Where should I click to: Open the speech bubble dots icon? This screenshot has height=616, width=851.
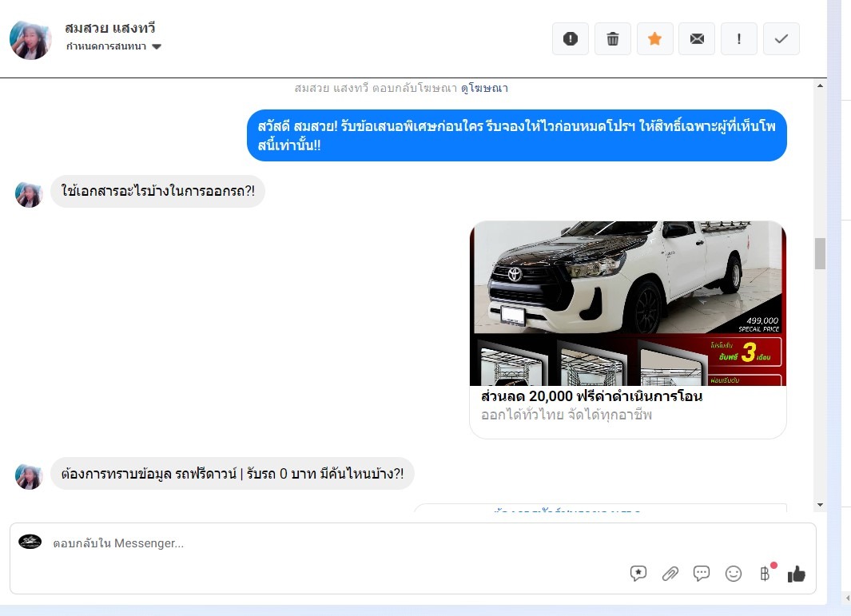tap(702, 574)
